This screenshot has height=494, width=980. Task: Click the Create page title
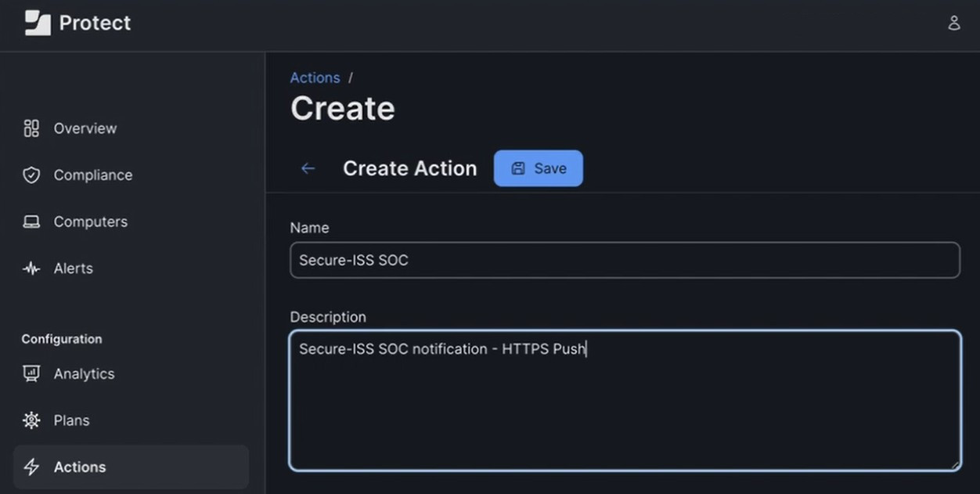tap(343, 108)
